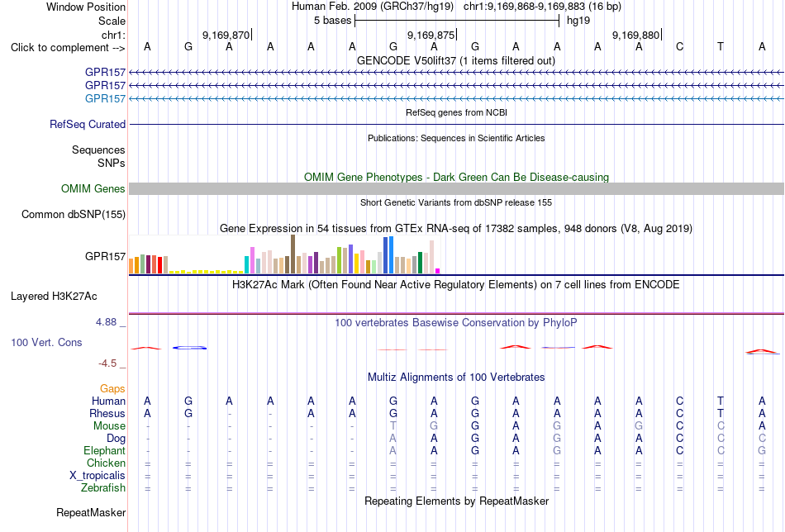This screenshot has width=785, height=532.
Task: Click 'Short Genetic Variants from dbSNP release 155'
Action: click(x=456, y=202)
